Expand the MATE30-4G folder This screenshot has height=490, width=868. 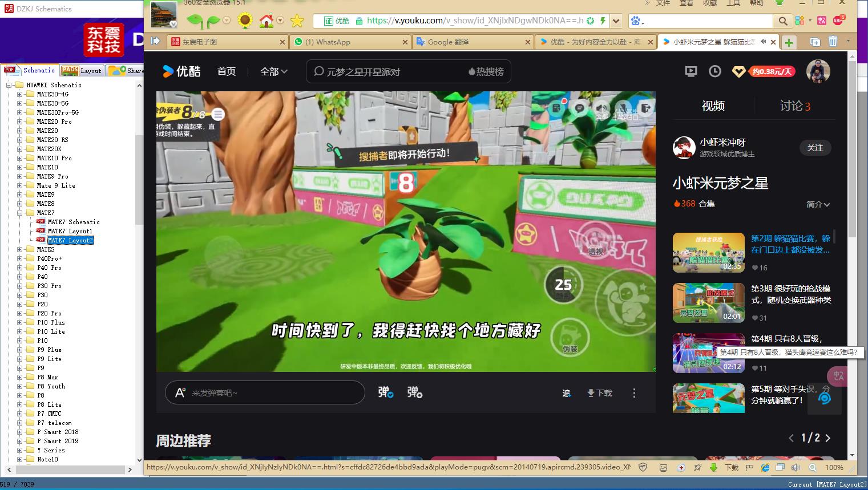coord(19,94)
